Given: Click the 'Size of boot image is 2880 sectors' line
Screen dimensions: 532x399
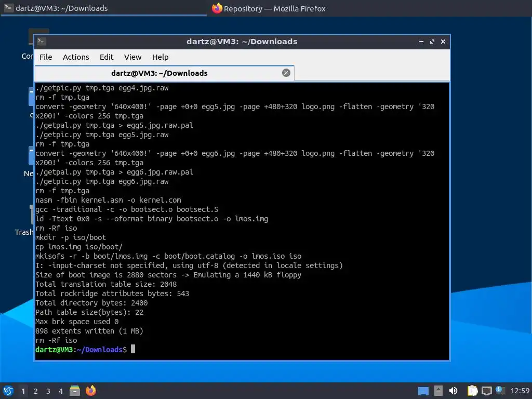Looking at the screenshot, I should 168,275.
